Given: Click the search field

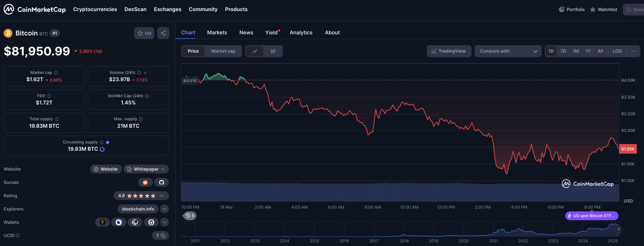Looking at the screenshot, I should click(x=633, y=9).
